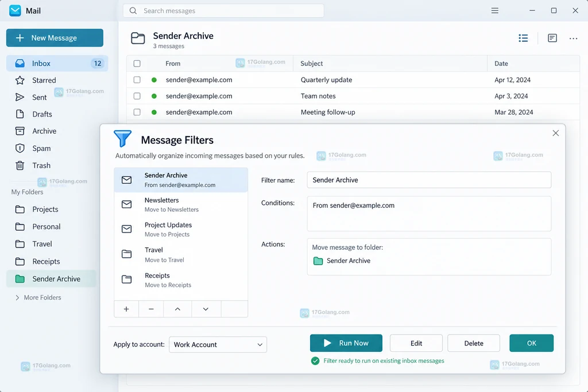This screenshot has height=392, width=588.
Task: Select the Sender Archive filter in list
Action: (181, 180)
